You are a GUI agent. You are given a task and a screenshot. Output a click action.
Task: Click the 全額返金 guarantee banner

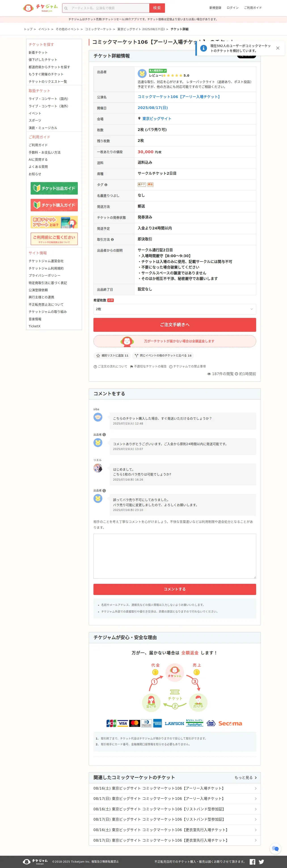tap(174, 341)
